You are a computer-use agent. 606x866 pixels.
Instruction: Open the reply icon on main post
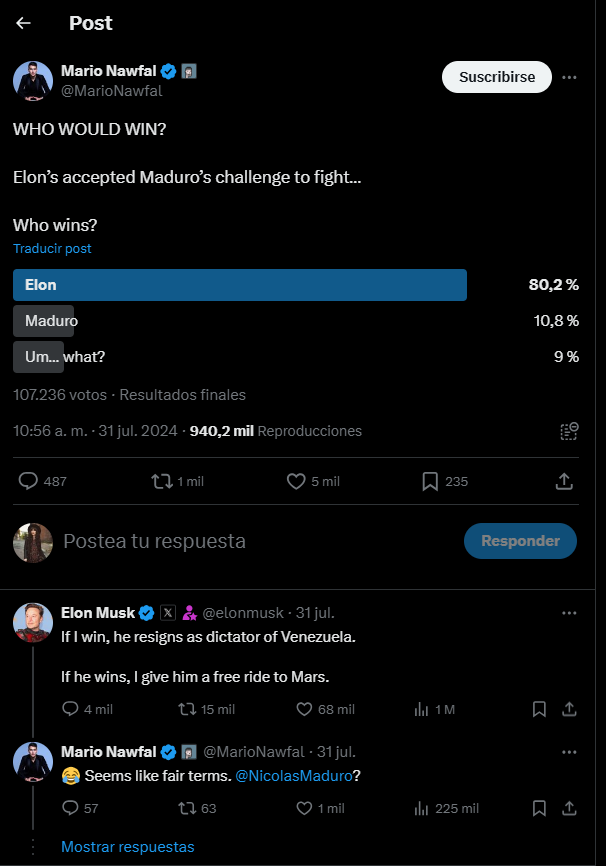[x=29, y=481]
